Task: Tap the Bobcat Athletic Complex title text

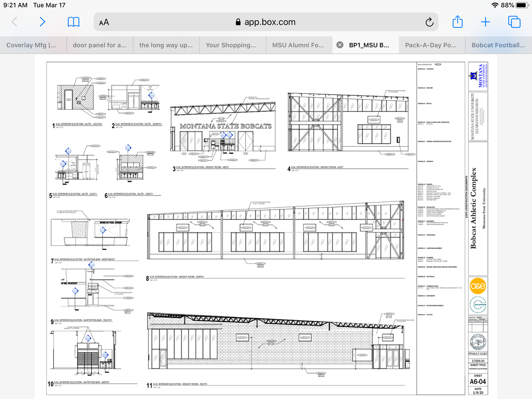Action: click(x=473, y=208)
